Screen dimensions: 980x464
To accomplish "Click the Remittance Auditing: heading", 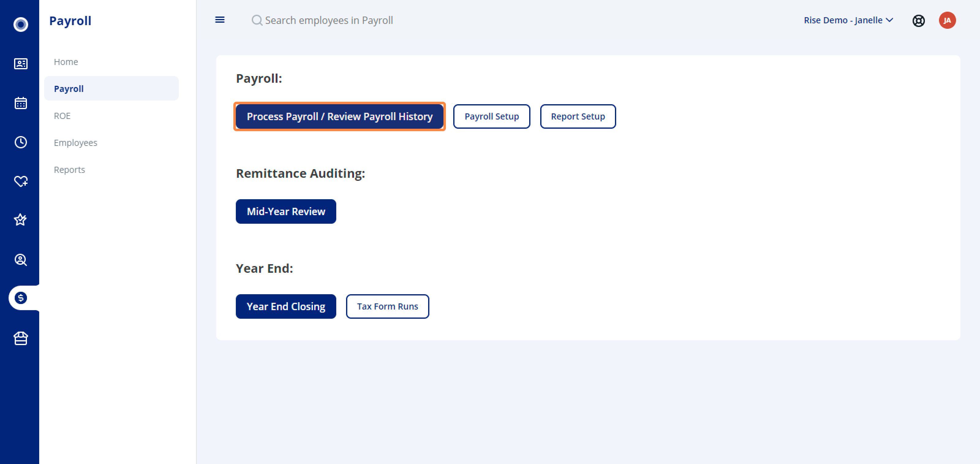I will click(300, 173).
